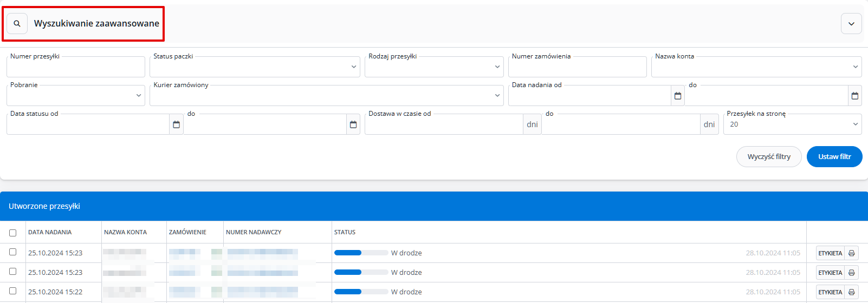Screen dimensions: 868x303
Task: Click the first row's W drodze progress bar
Action: pos(361,253)
